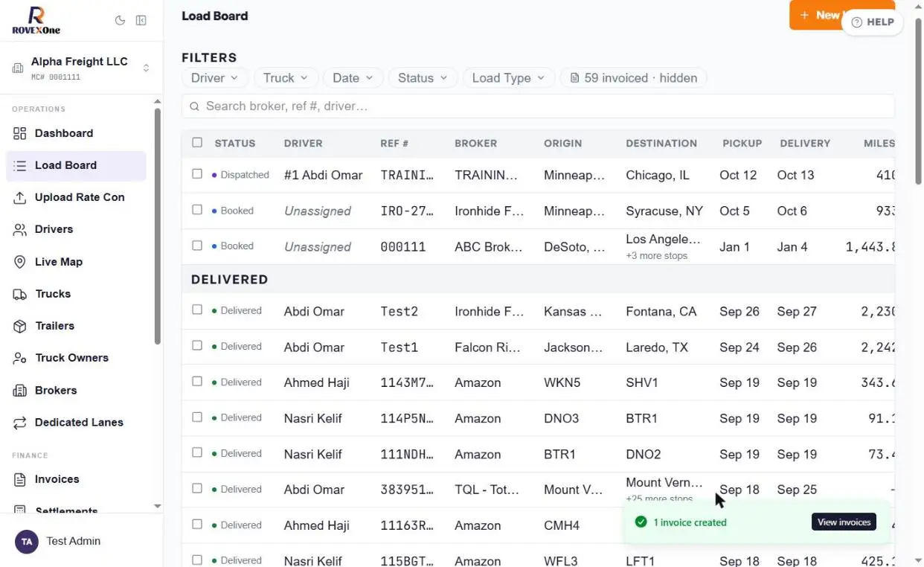Click the Dashboard grid icon
This screenshot has width=924, height=567.
click(x=20, y=133)
